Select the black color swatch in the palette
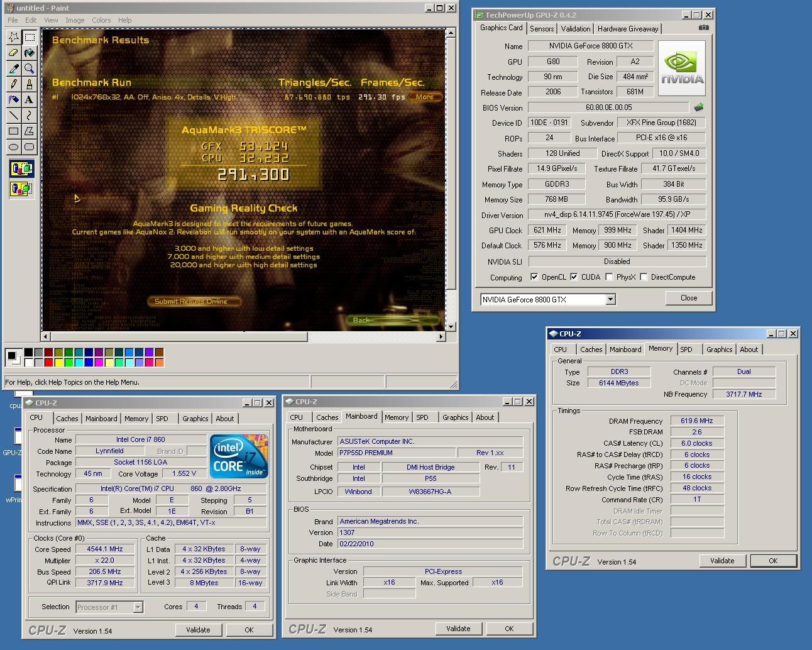 coord(28,353)
